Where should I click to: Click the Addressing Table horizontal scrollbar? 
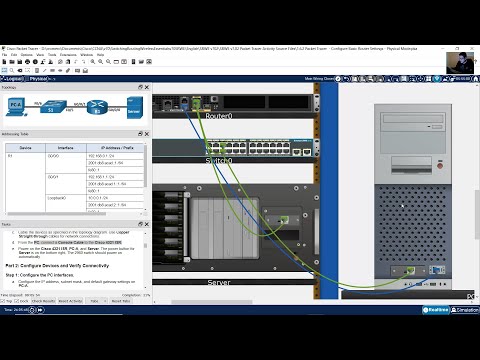click(57, 214)
